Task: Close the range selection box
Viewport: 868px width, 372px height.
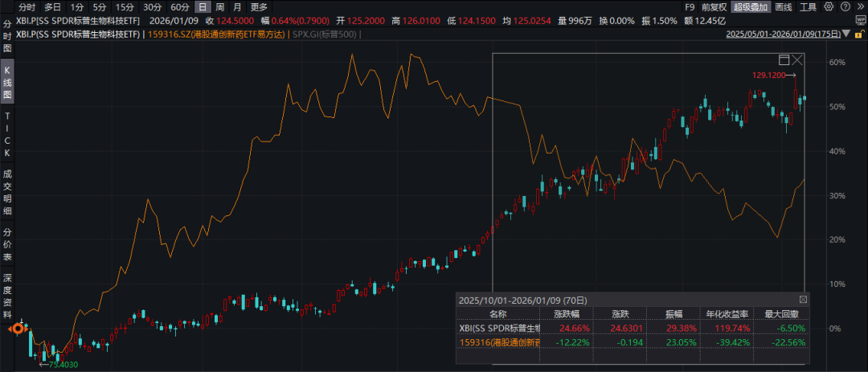Action: click(797, 60)
